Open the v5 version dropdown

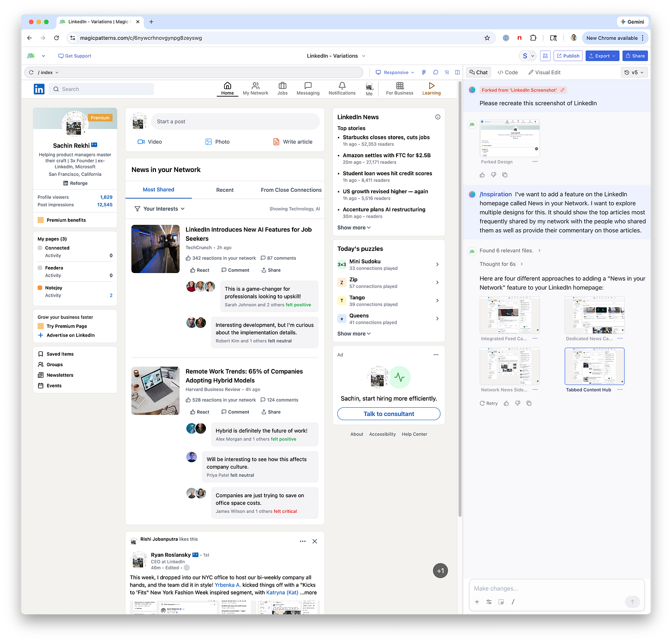pos(634,72)
